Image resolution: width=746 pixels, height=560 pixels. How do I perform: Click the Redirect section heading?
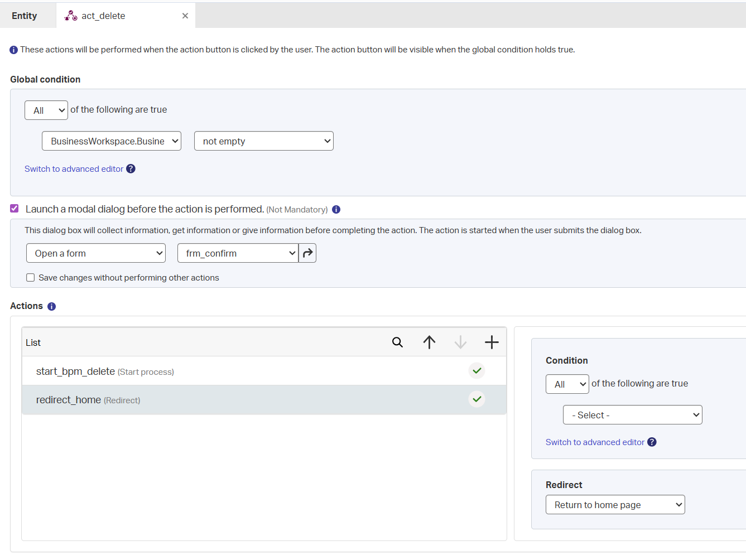point(564,485)
